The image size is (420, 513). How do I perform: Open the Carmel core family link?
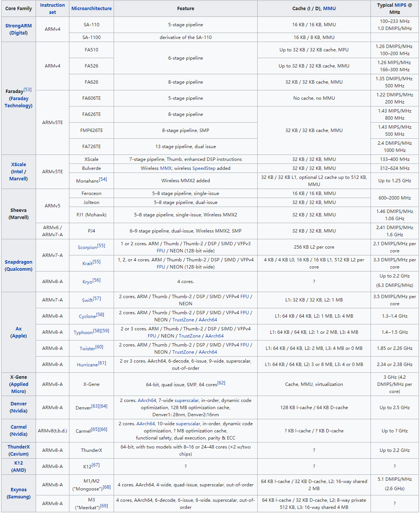tap(19, 427)
